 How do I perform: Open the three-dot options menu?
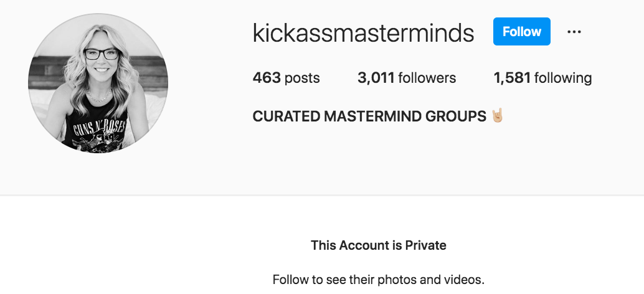pyautogui.click(x=574, y=32)
